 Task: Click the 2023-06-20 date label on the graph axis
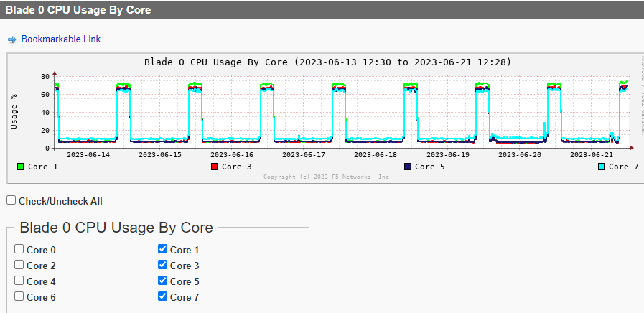[519, 154]
